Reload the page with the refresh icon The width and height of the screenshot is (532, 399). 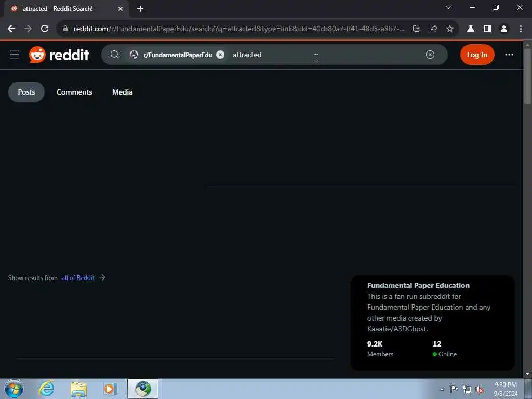click(x=45, y=29)
